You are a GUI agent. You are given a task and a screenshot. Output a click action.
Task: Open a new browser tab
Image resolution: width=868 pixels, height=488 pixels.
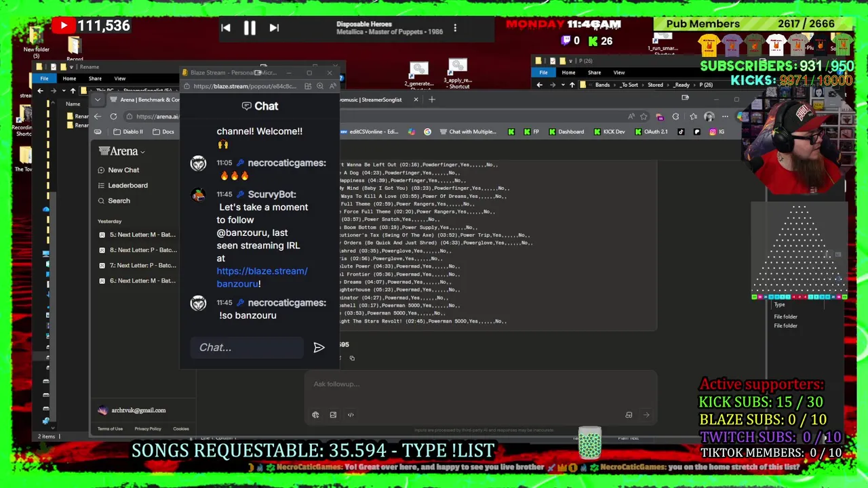click(432, 100)
